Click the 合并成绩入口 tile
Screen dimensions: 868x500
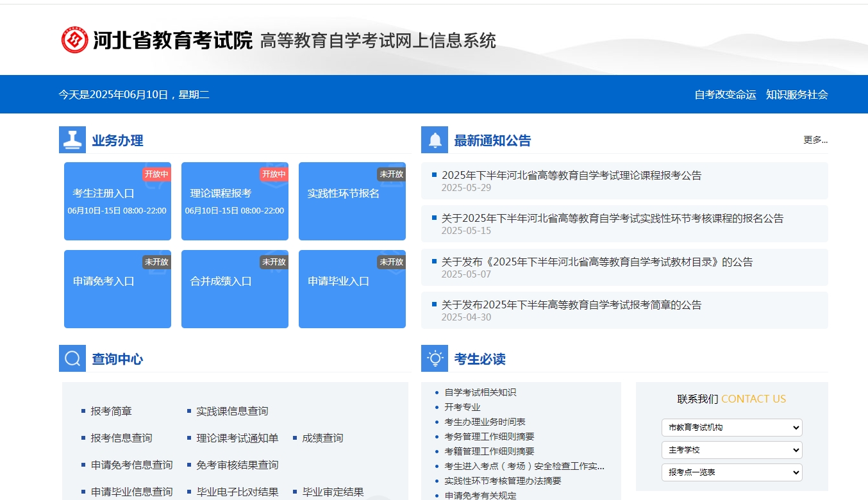tap(235, 288)
